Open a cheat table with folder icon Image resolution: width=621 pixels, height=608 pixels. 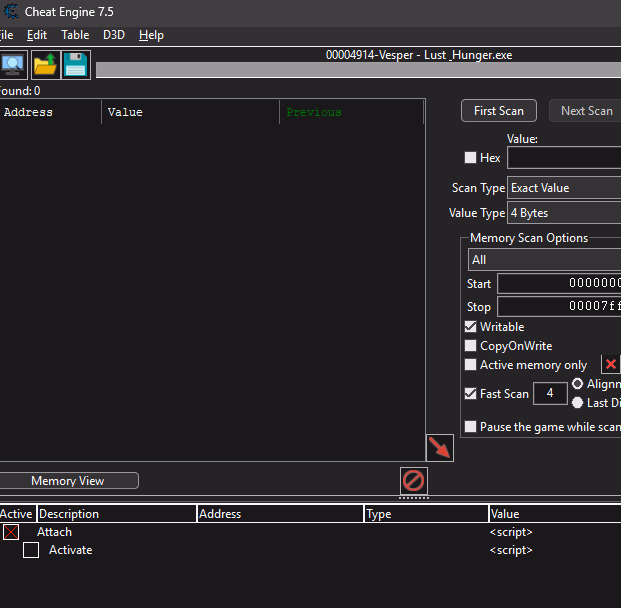coord(45,65)
